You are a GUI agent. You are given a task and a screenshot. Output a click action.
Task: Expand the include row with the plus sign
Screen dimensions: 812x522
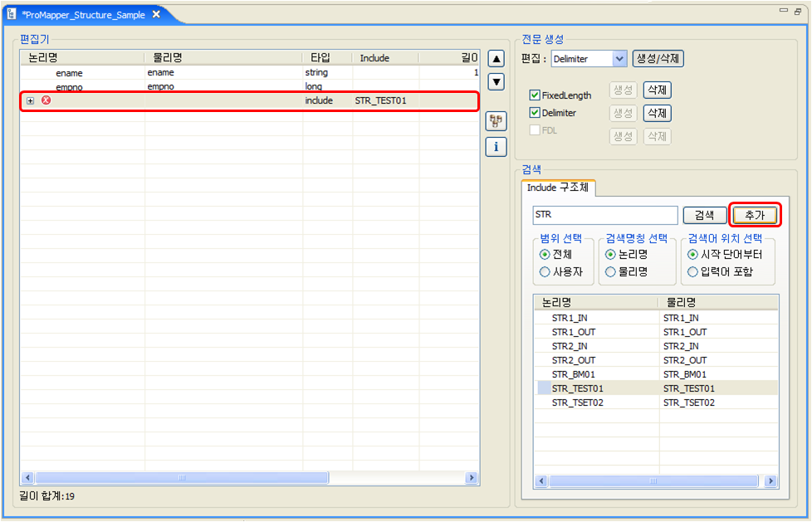click(x=29, y=100)
